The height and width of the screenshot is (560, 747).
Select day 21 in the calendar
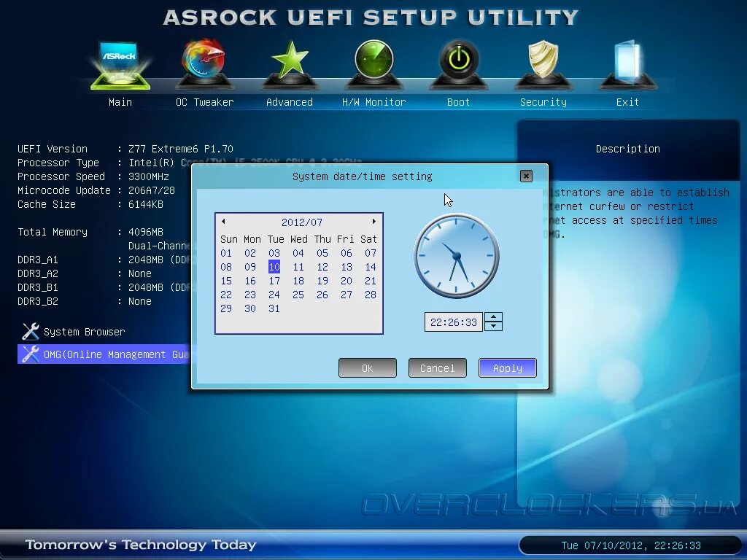point(370,281)
